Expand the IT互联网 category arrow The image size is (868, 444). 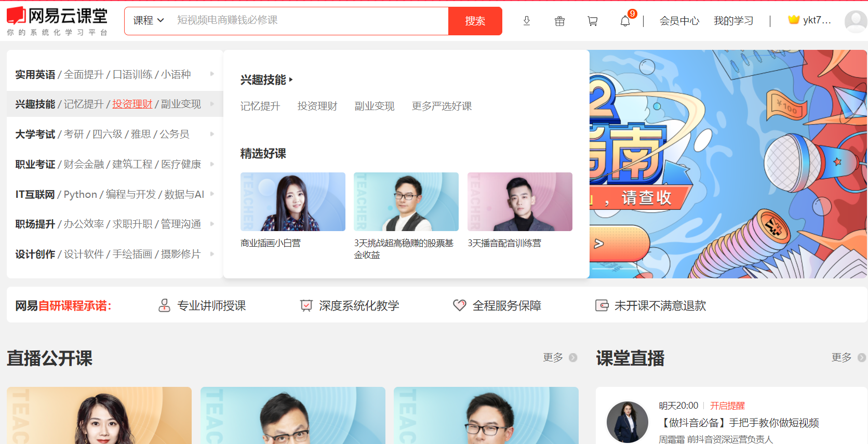[x=212, y=194]
